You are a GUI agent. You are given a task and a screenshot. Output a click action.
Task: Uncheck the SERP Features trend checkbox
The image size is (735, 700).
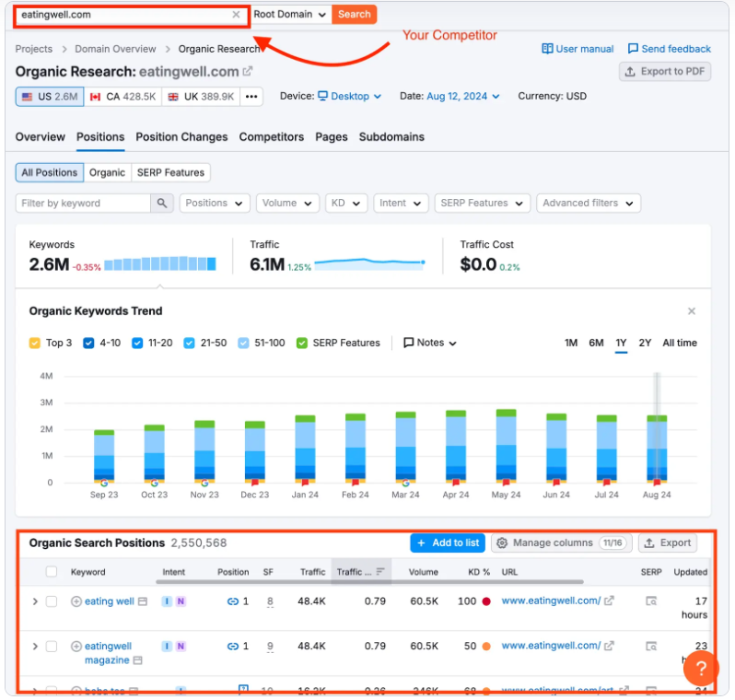click(302, 344)
